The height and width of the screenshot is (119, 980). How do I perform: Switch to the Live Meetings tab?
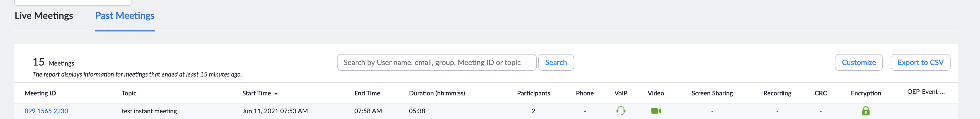44,15
